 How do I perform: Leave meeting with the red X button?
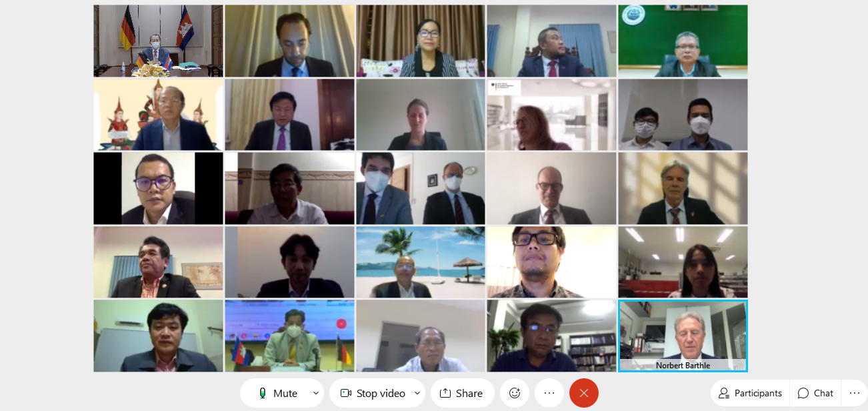tap(584, 393)
